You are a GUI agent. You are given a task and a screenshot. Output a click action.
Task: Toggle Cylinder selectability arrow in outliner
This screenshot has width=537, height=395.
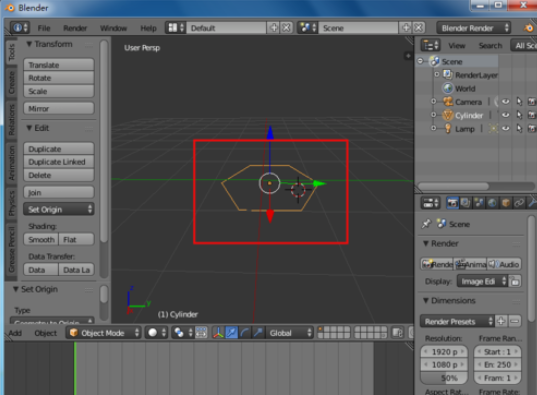pyautogui.click(x=519, y=115)
